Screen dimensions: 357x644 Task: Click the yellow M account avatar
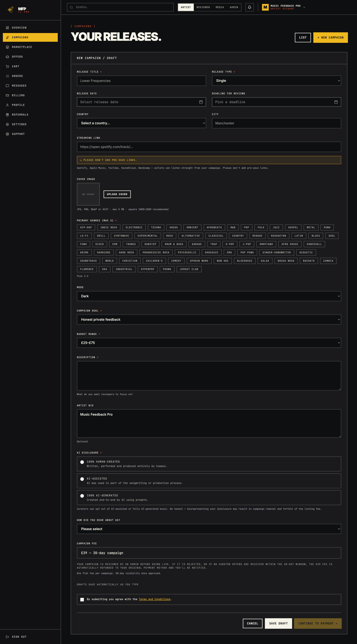pos(265,7)
